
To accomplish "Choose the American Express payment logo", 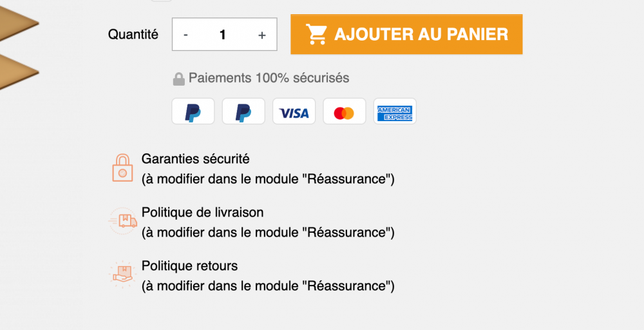I will pyautogui.click(x=395, y=111).
